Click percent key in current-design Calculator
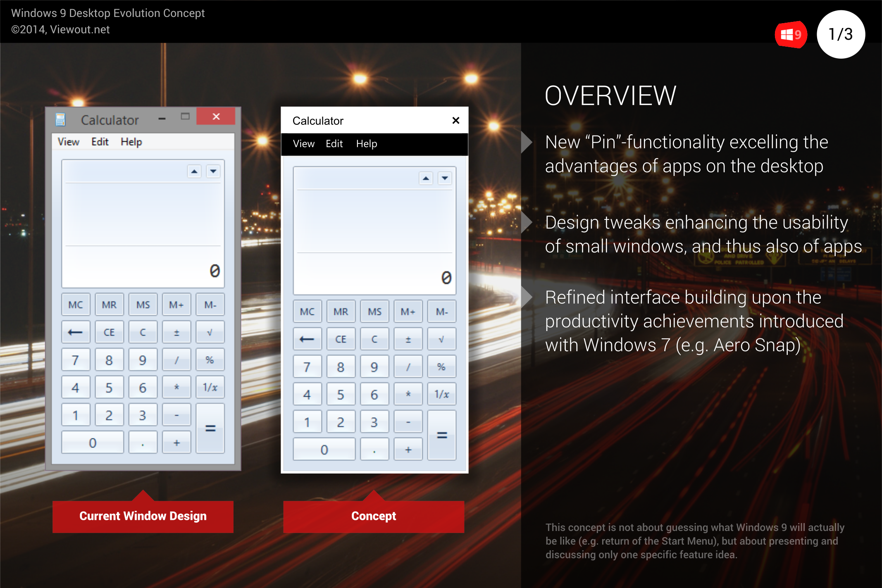Image resolution: width=882 pixels, height=588 pixels. tap(210, 359)
